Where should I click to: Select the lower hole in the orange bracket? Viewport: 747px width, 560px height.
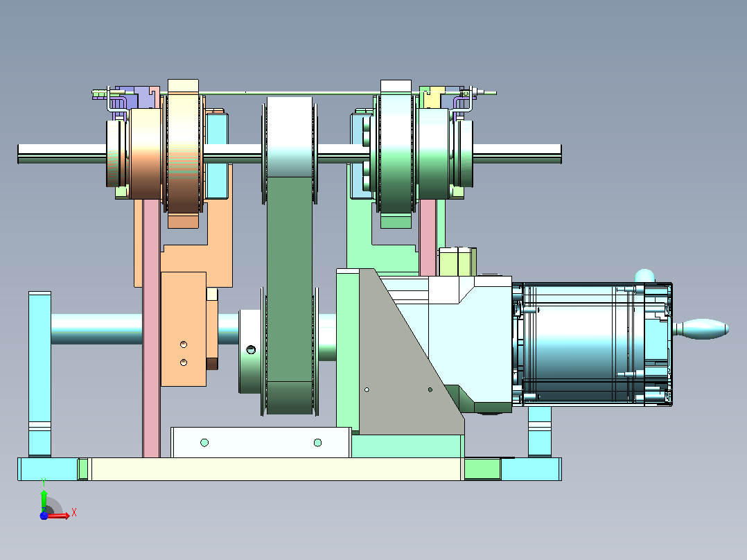(x=184, y=362)
